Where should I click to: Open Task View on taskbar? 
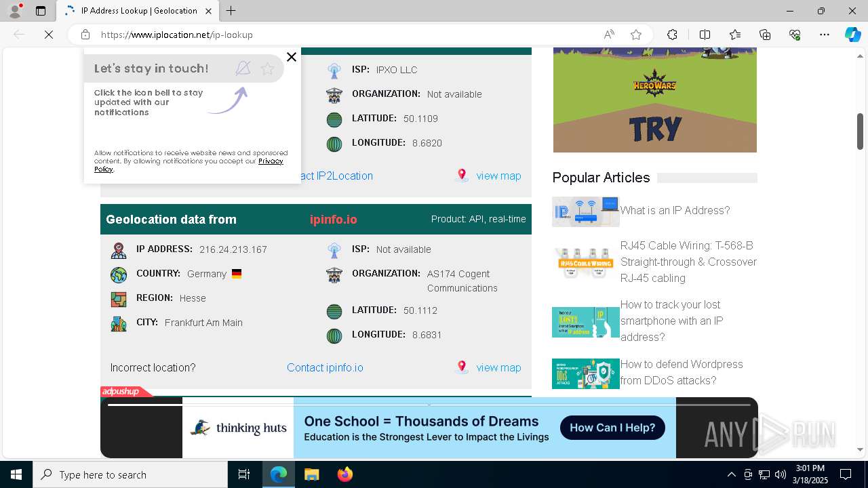click(244, 474)
